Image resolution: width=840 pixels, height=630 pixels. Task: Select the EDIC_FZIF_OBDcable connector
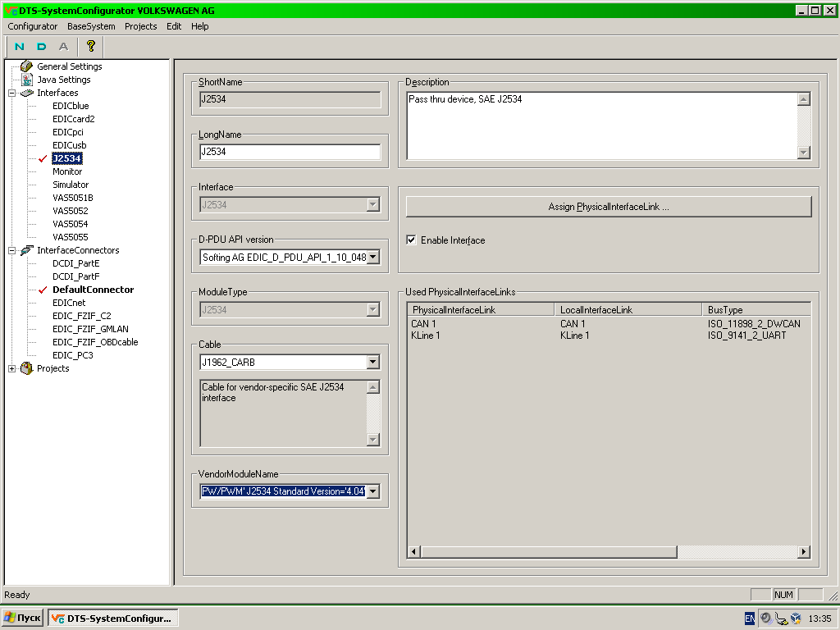[x=95, y=342]
